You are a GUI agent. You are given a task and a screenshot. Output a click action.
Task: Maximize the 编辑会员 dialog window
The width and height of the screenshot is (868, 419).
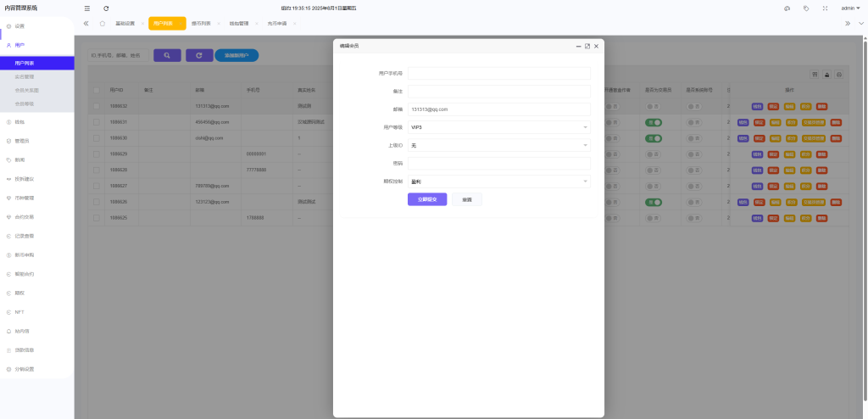click(587, 46)
